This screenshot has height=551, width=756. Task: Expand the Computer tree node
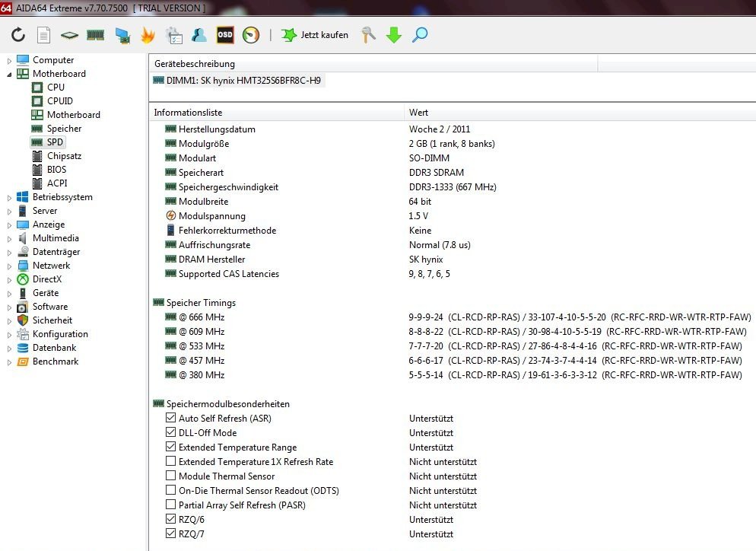[x=9, y=60]
